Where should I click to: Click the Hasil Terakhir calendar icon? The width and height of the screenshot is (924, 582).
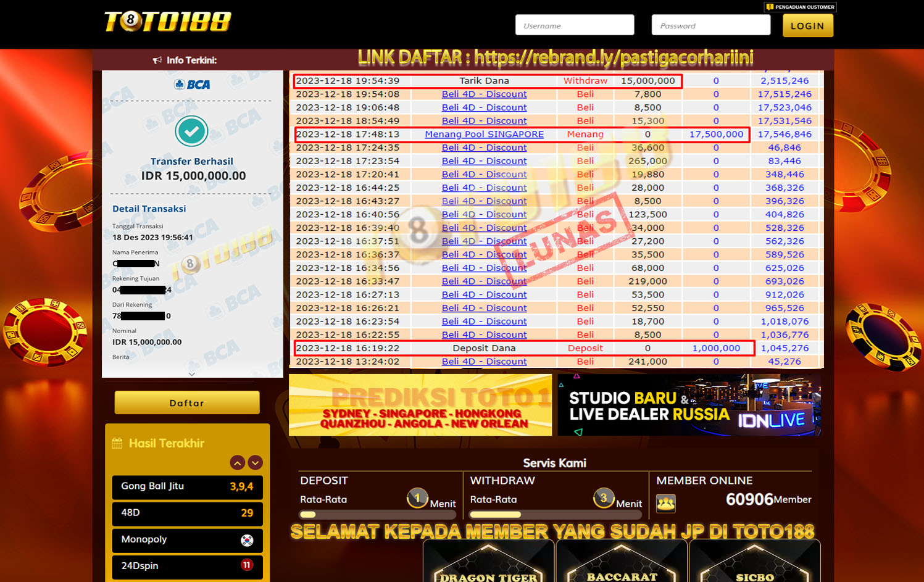click(117, 443)
